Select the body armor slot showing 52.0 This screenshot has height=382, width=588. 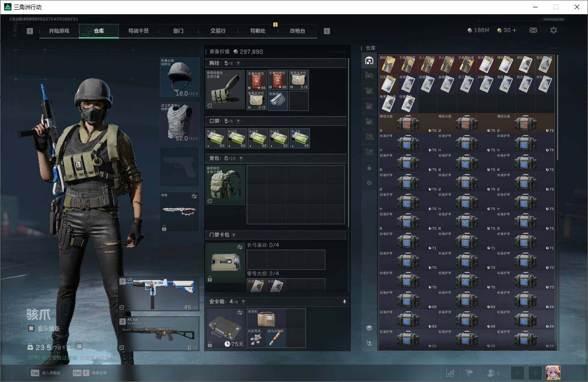click(x=179, y=122)
